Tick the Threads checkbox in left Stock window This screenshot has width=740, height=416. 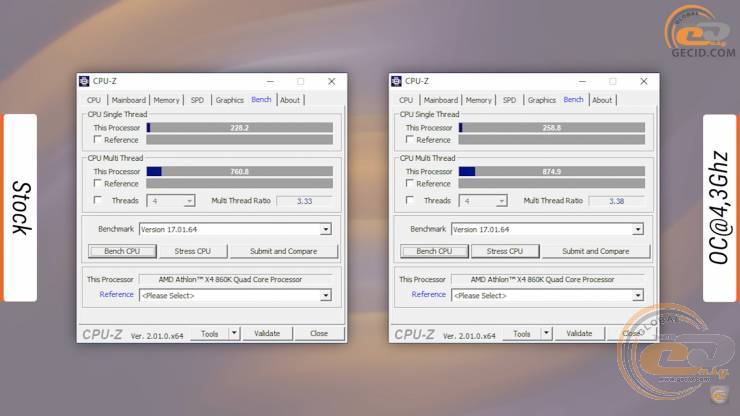click(x=98, y=200)
